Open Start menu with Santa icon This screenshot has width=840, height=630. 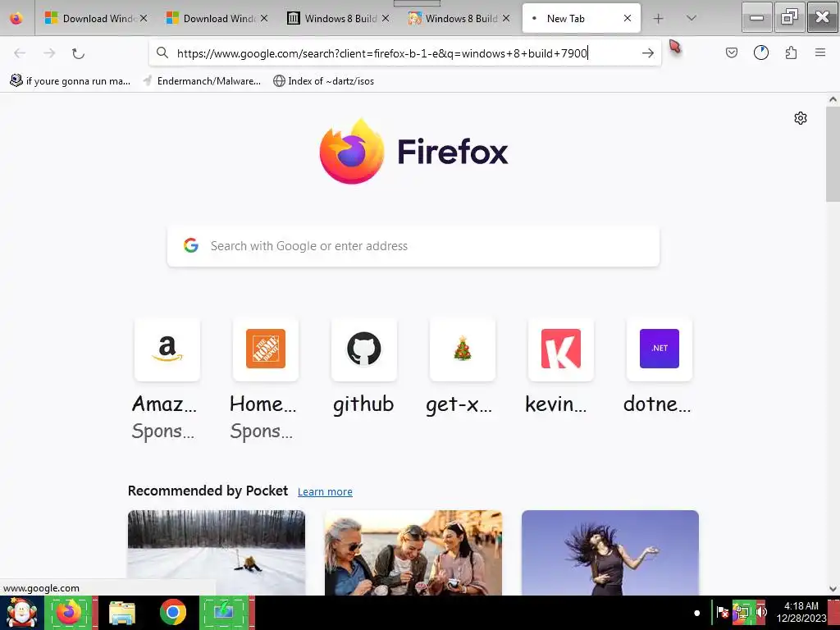tap(21, 613)
